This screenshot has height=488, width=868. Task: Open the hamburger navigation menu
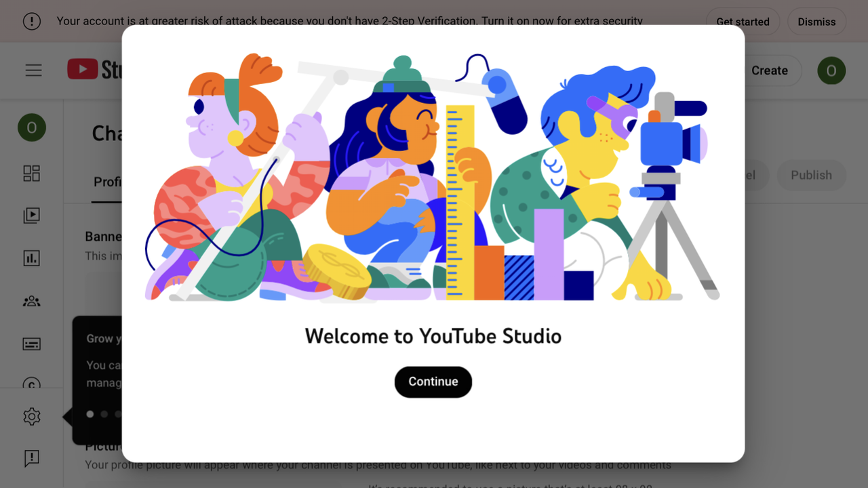coord(34,70)
